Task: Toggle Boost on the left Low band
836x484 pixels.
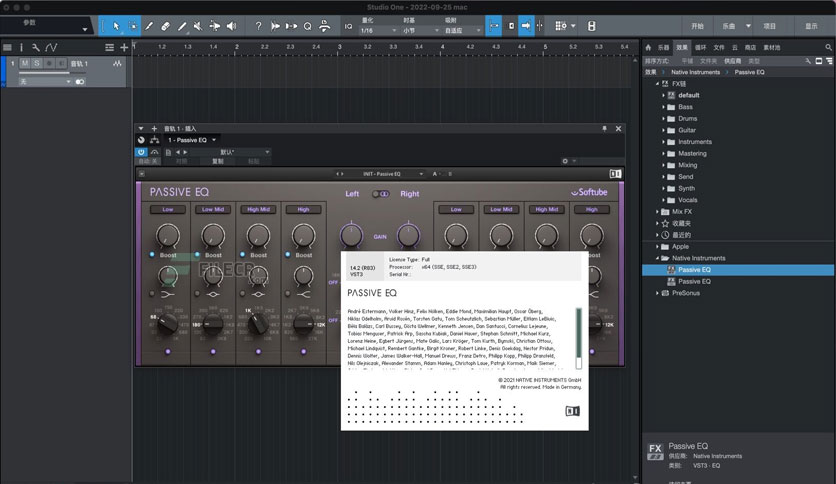Action: coord(152,255)
